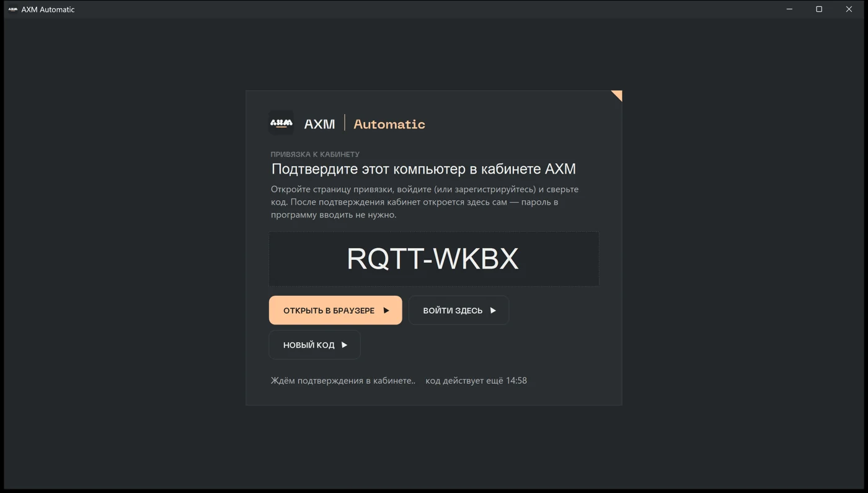Choose the ВОЙТИ ЗДЕСЬ button
This screenshot has height=493, width=868.
[x=459, y=310]
